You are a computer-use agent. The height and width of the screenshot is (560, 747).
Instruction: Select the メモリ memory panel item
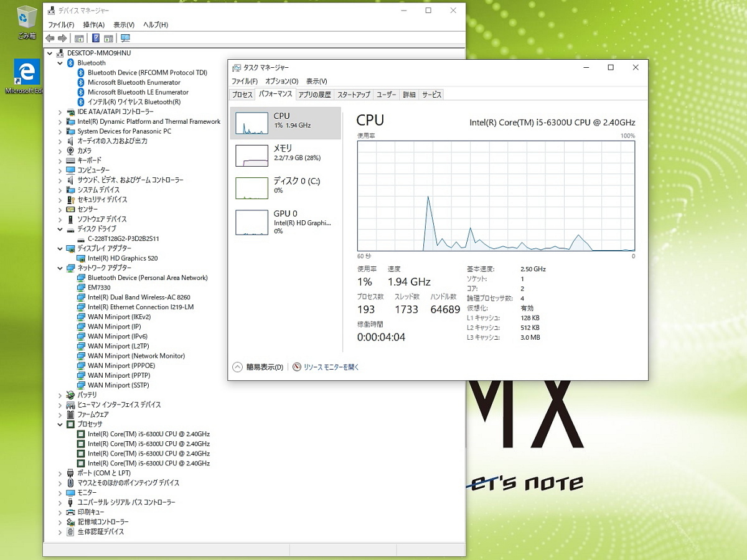coord(286,155)
